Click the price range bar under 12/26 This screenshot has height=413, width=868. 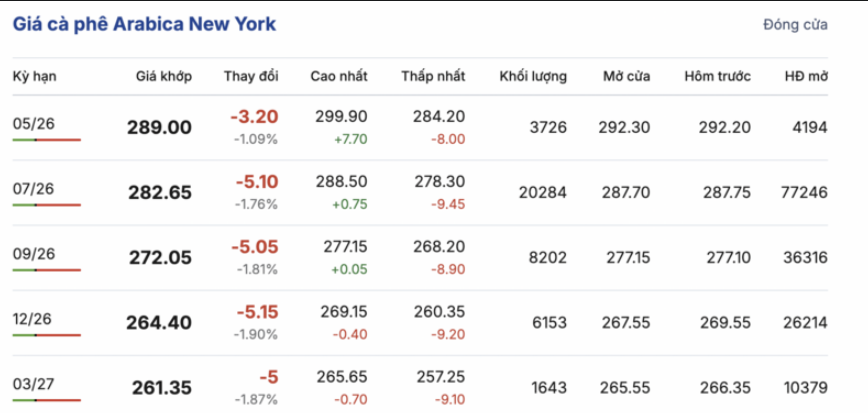(x=46, y=335)
